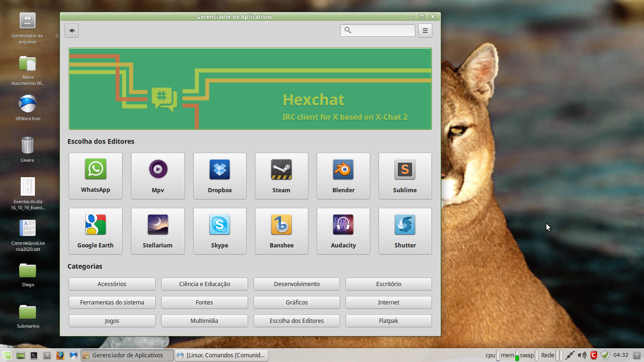Click the show desktop icon in taskbar
The width and height of the screenshot is (644, 362).
(20, 355)
